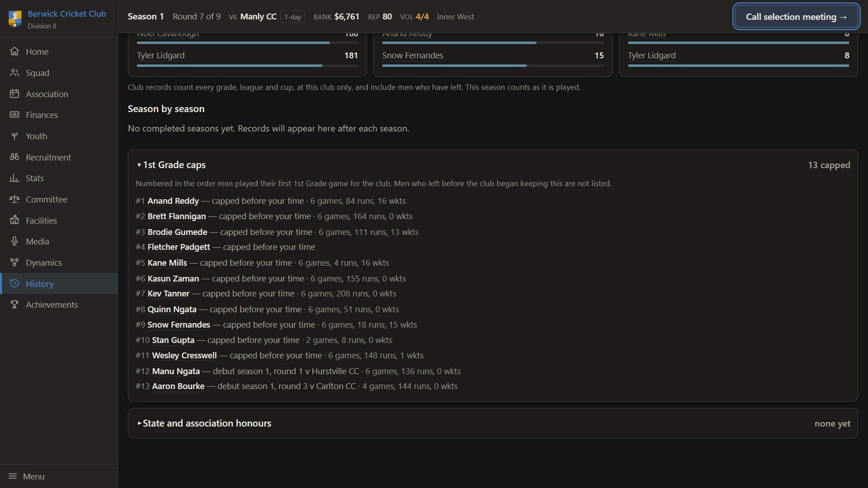Image resolution: width=868 pixels, height=488 pixels.
Task: Open Kev Tanner's player link
Action: [x=168, y=294]
